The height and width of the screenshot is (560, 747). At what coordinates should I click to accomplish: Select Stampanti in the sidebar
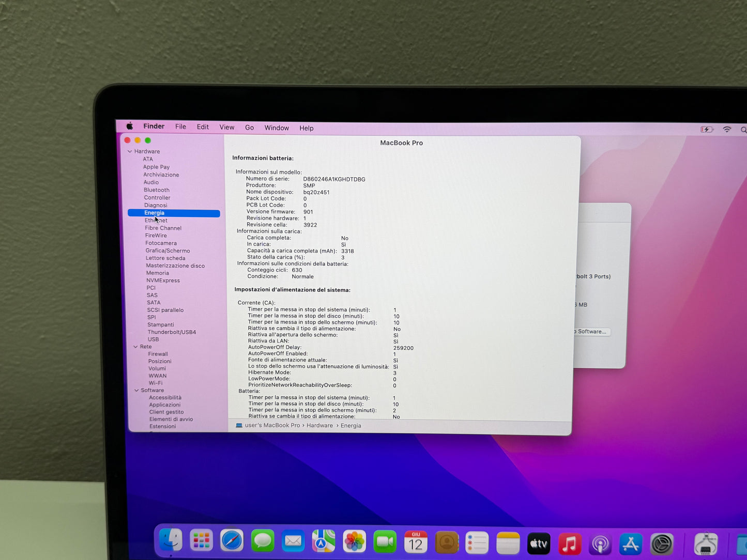point(160,325)
